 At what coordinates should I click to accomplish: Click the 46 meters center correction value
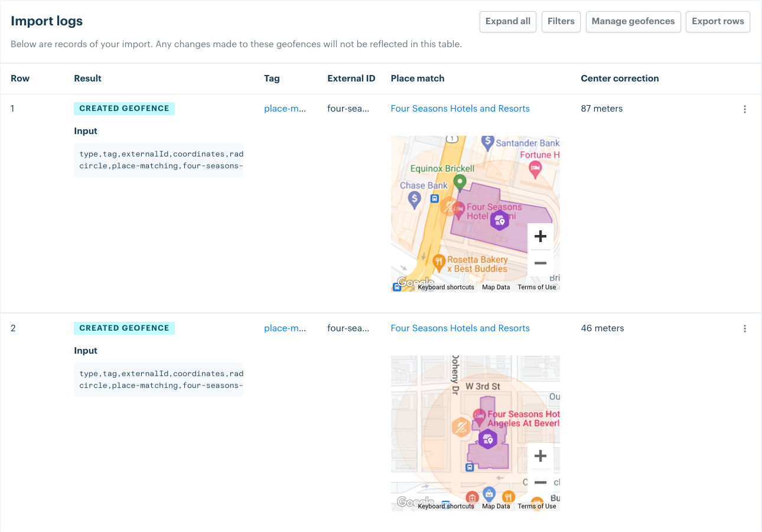(x=602, y=328)
